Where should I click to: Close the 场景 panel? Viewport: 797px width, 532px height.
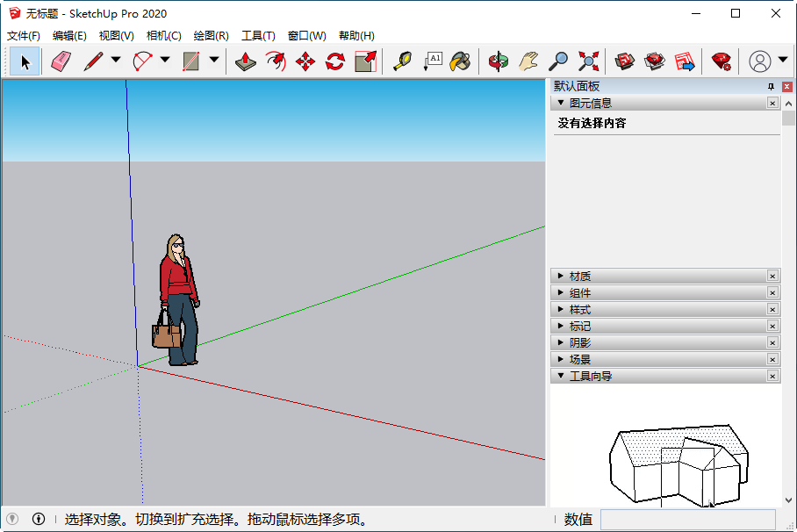pyautogui.click(x=772, y=359)
